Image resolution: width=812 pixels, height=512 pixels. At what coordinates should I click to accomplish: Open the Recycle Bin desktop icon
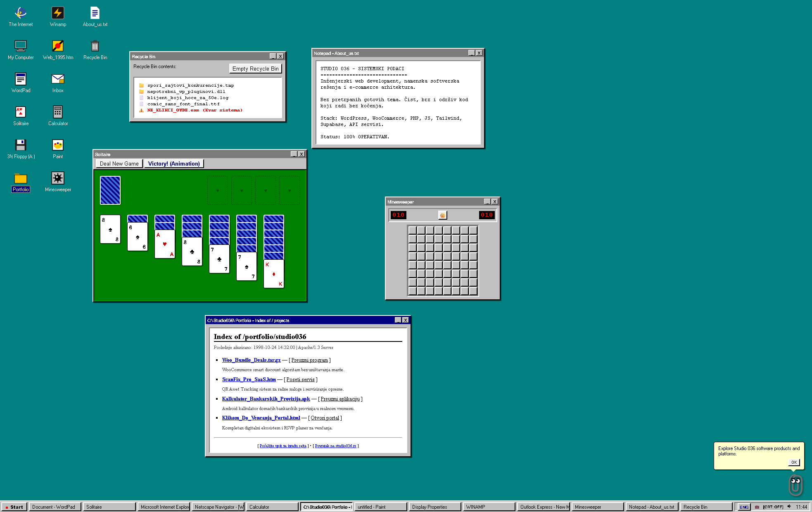[95, 50]
